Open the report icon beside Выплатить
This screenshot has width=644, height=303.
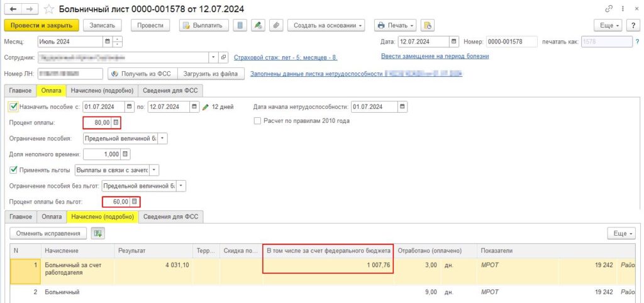click(240, 25)
